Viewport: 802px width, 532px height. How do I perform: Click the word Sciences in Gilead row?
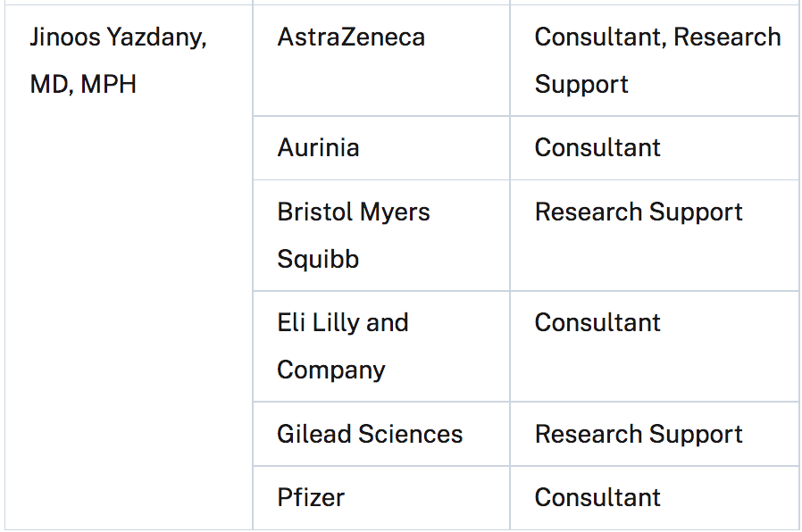click(x=410, y=435)
